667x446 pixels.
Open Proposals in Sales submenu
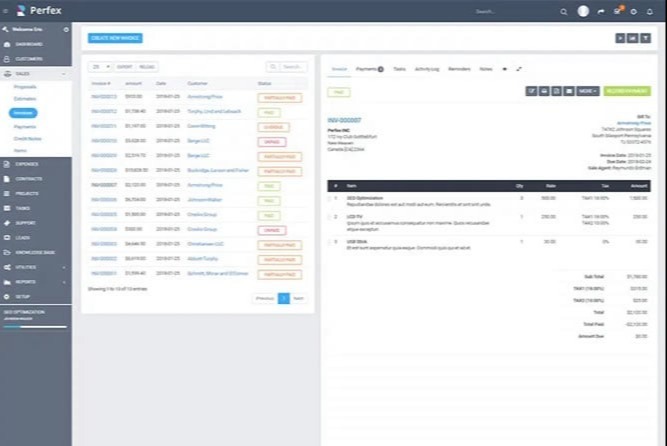coord(25,87)
